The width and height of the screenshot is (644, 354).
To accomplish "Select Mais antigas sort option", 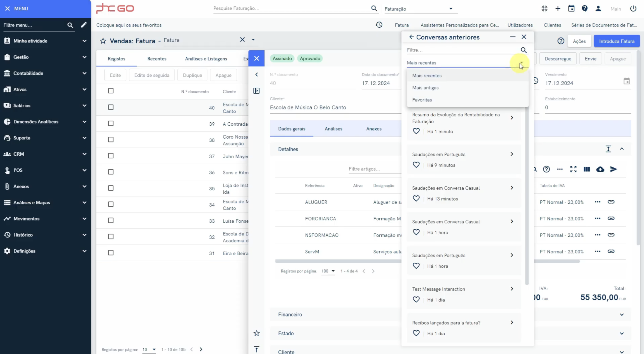I will (425, 88).
